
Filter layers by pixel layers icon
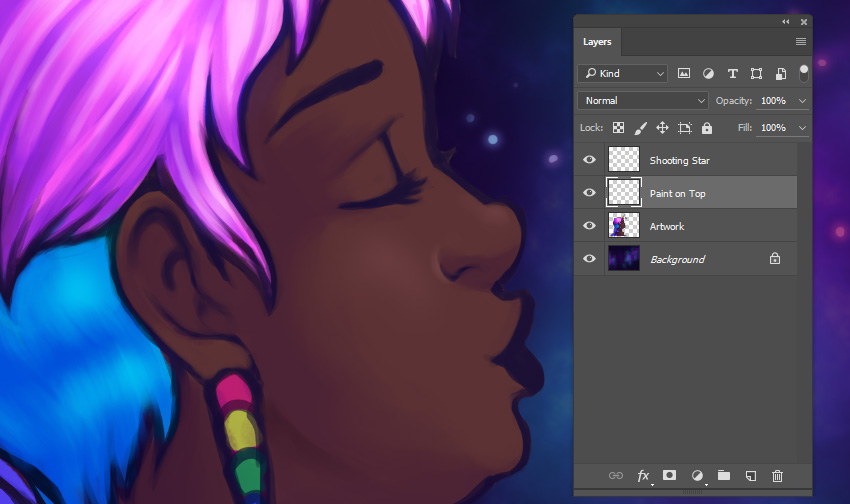[x=684, y=73]
